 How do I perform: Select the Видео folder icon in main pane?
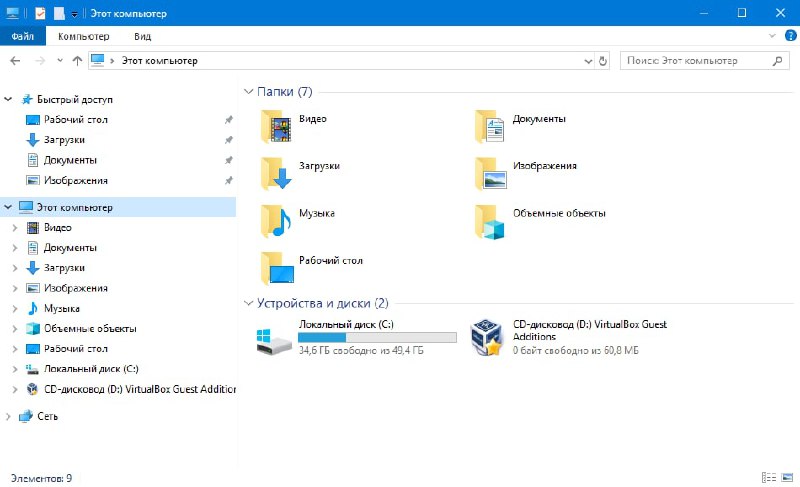(276, 126)
